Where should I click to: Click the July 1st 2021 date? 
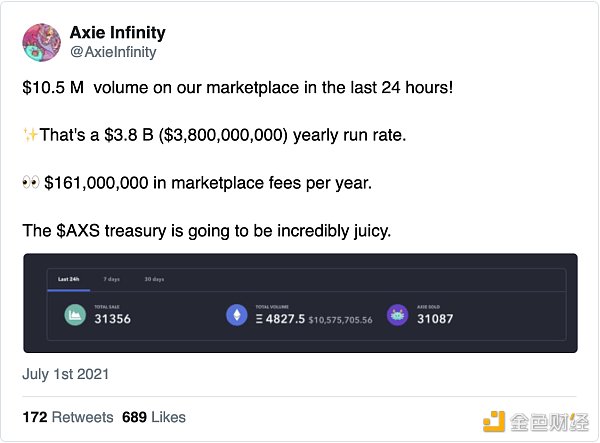(66, 375)
